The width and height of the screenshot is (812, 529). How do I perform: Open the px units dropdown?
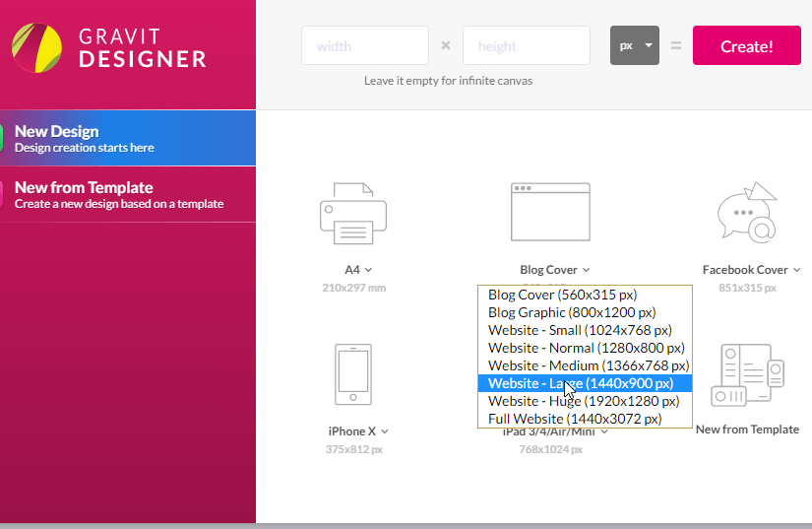point(635,45)
